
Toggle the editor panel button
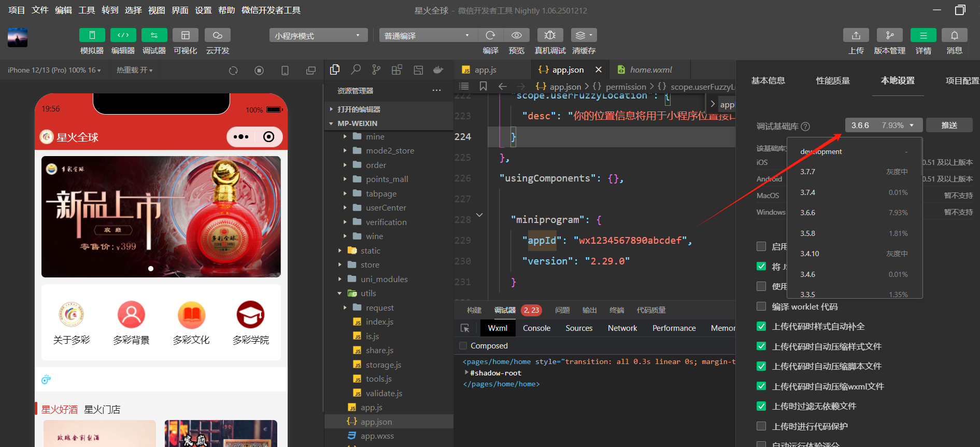pos(123,35)
